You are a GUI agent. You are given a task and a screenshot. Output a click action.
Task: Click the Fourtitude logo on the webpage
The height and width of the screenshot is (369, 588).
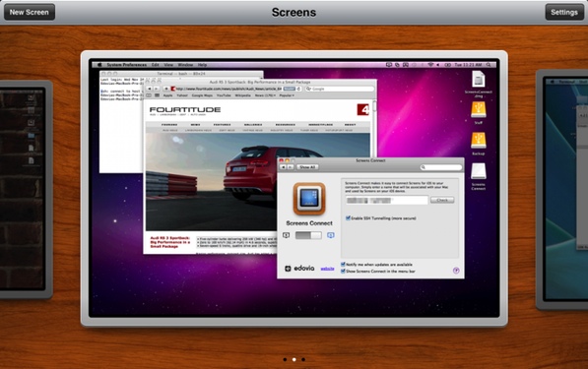coord(185,110)
